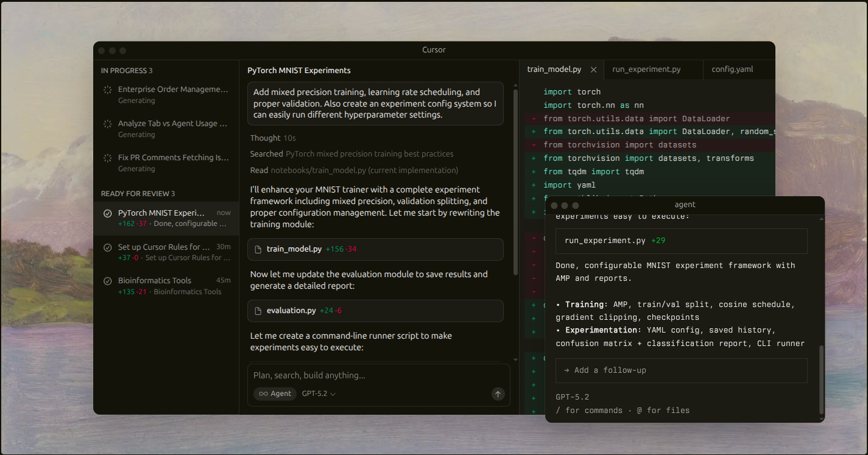
Task: Click the send arrow to submit prompt
Action: 498,393
